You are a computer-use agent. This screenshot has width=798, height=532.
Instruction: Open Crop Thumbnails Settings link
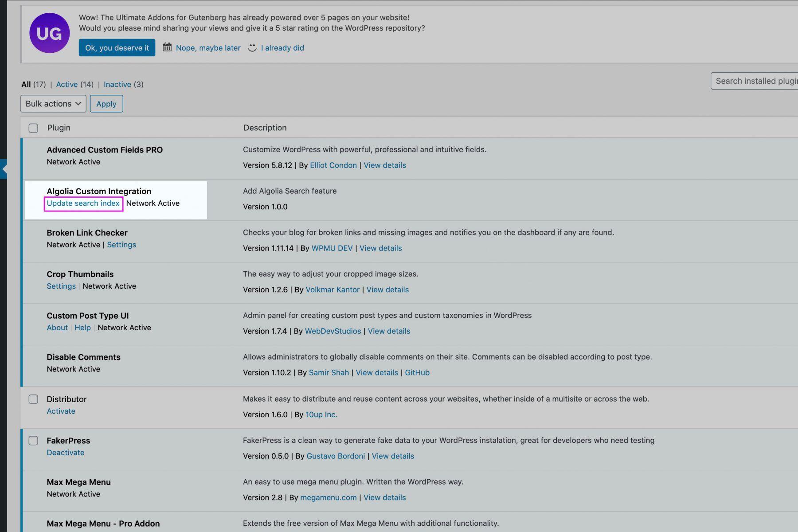click(61, 286)
